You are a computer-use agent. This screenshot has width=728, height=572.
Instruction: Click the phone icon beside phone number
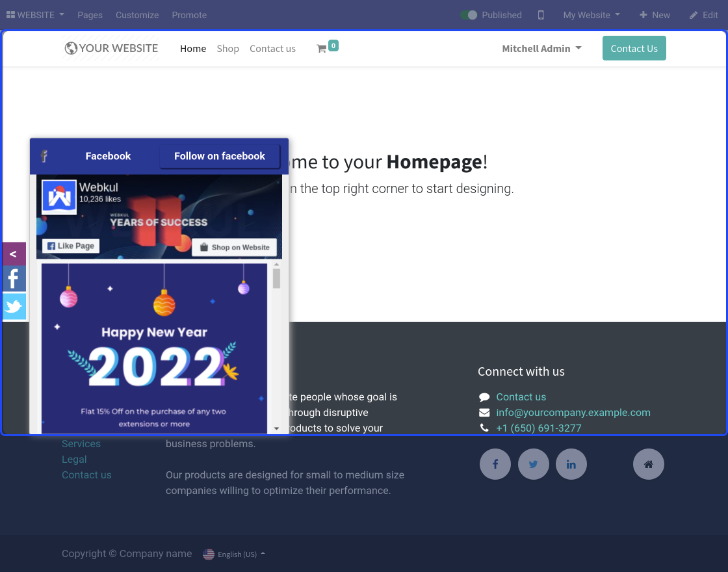coord(484,428)
